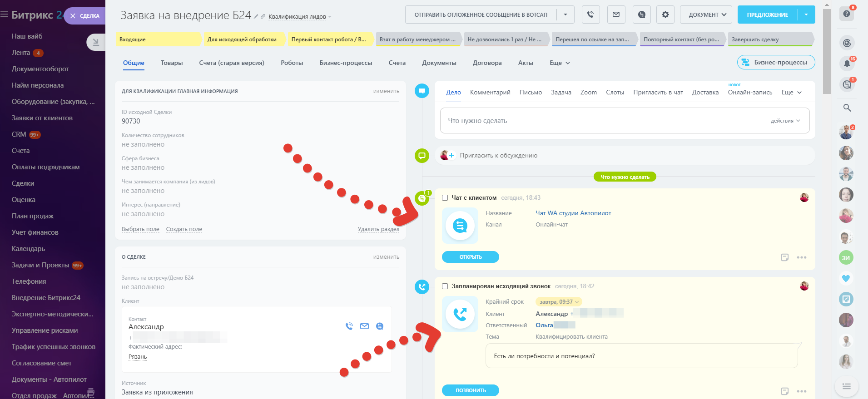Check the 'Чат с клиентом' checkbox
Image resolution: width=868 pixels, height=399 pixels.
pos(445,198)
